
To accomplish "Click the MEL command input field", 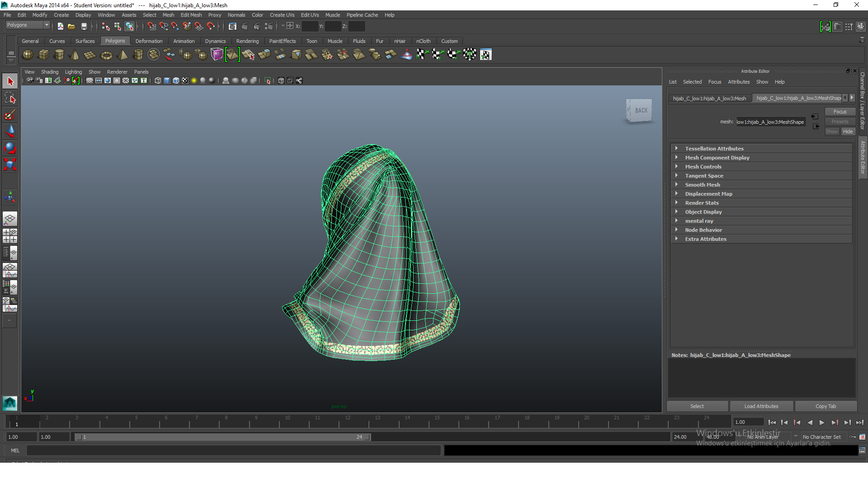I will pyautogui.click(x=233, y=450).
